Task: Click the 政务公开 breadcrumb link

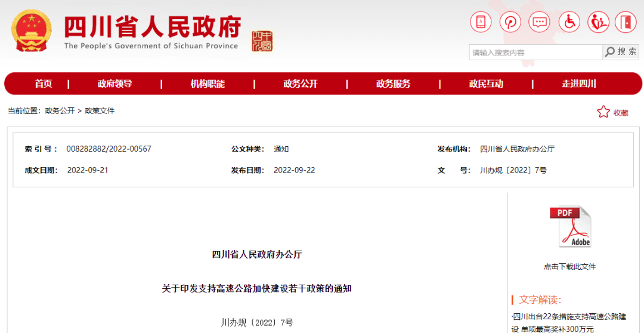Action: click(60, 110)
